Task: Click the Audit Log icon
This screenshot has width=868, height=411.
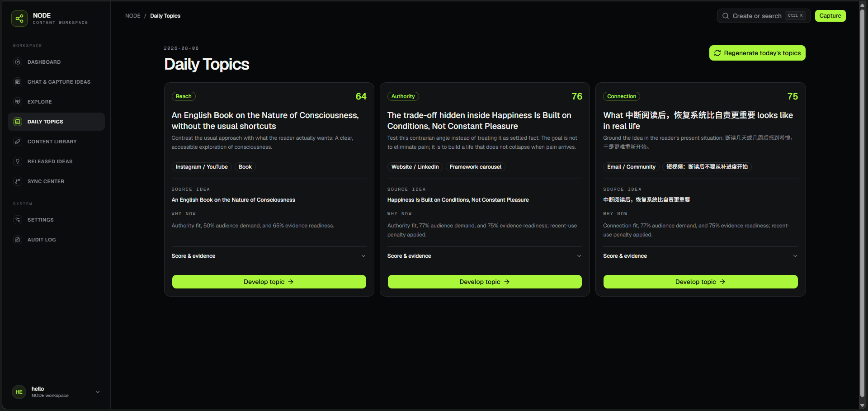Action: (18, 240)
